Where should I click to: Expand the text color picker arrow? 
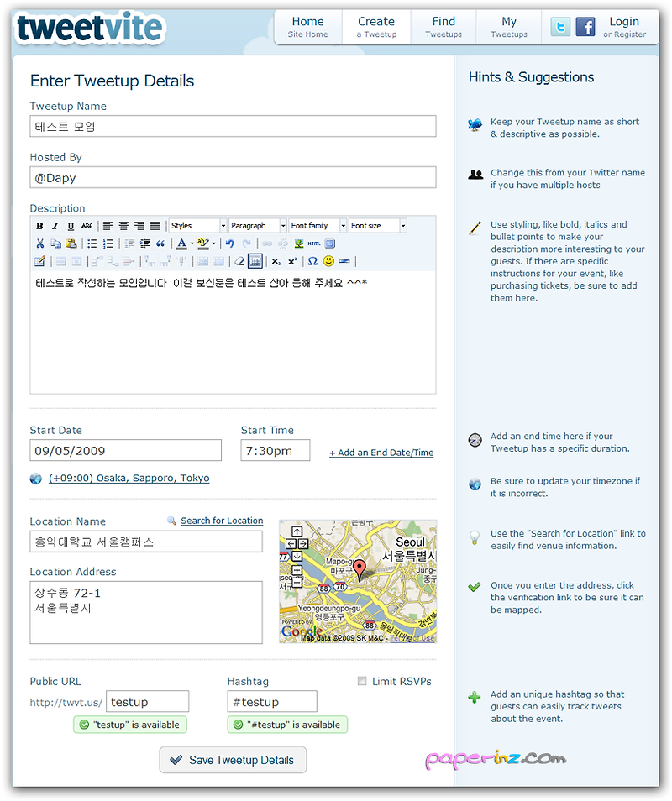coord(192,243)
